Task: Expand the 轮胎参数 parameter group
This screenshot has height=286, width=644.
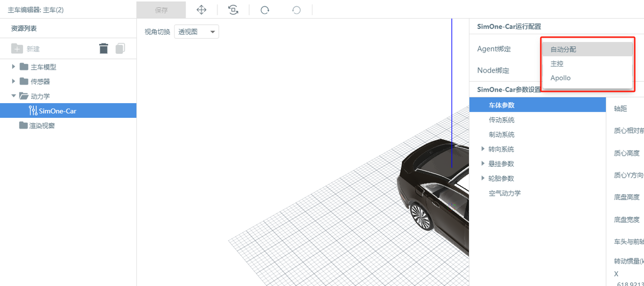Action: (483, 178)
